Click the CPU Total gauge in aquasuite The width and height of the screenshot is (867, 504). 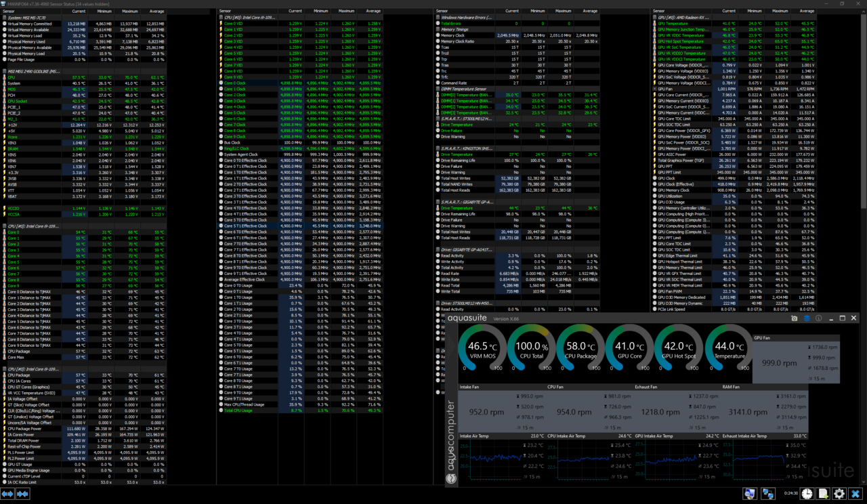tap(532, 349)
